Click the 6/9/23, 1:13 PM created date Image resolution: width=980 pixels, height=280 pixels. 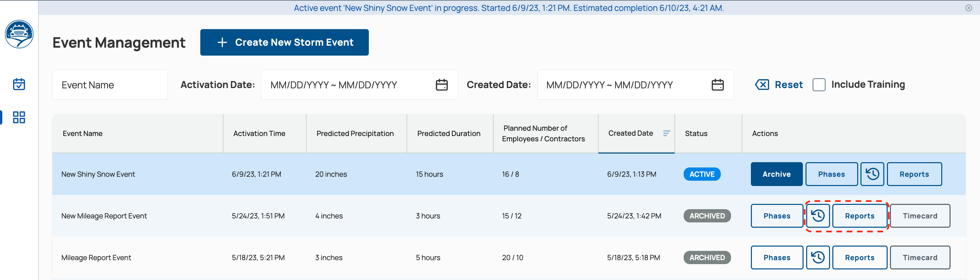631,174
